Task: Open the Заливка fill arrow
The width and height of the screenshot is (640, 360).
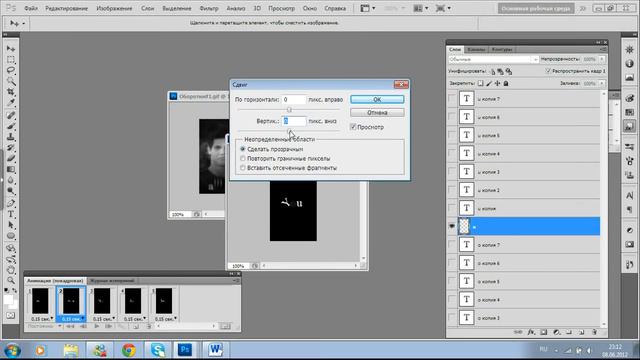Action: tap(602, 83)
